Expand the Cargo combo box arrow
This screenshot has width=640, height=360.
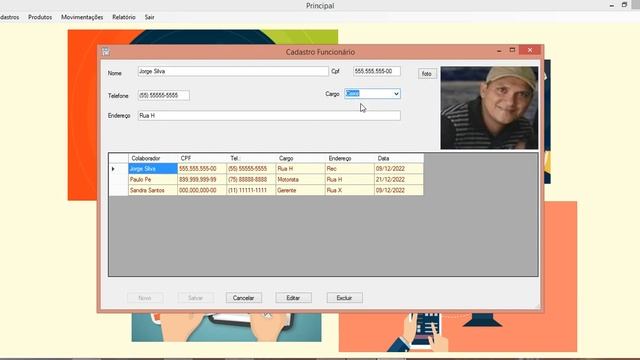coord(396,94)
